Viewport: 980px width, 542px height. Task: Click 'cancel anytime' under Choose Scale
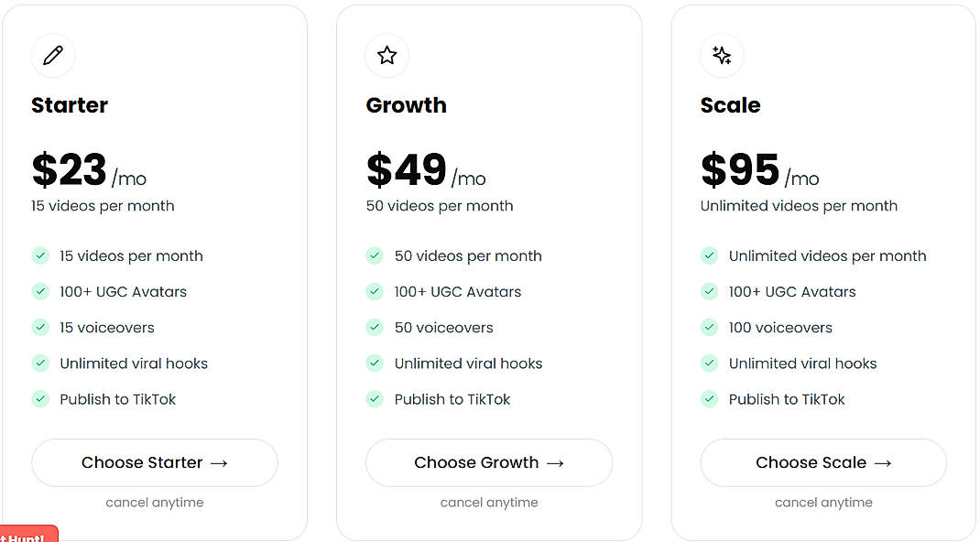coord(822,502)
